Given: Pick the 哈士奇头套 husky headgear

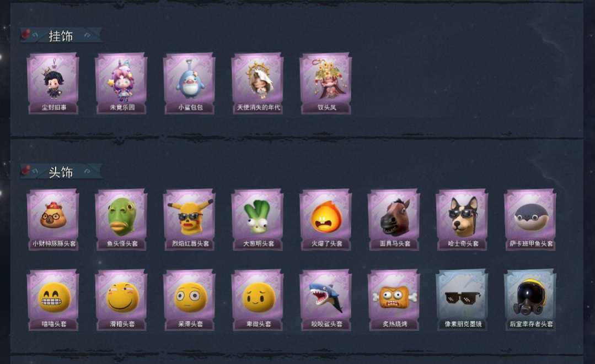Looking at the screenshot, I should pyautogui.click(x=462, y=220).
